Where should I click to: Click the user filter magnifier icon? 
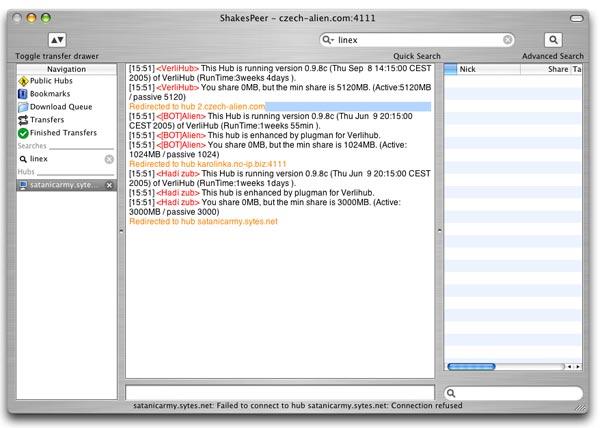pyautogui.click(x=451, y=393)
